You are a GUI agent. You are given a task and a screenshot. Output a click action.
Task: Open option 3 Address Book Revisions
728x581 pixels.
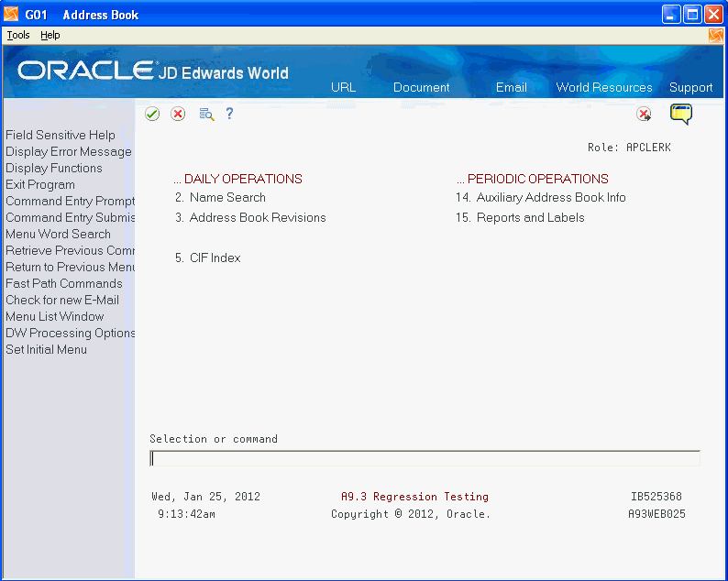click(250, 217)
